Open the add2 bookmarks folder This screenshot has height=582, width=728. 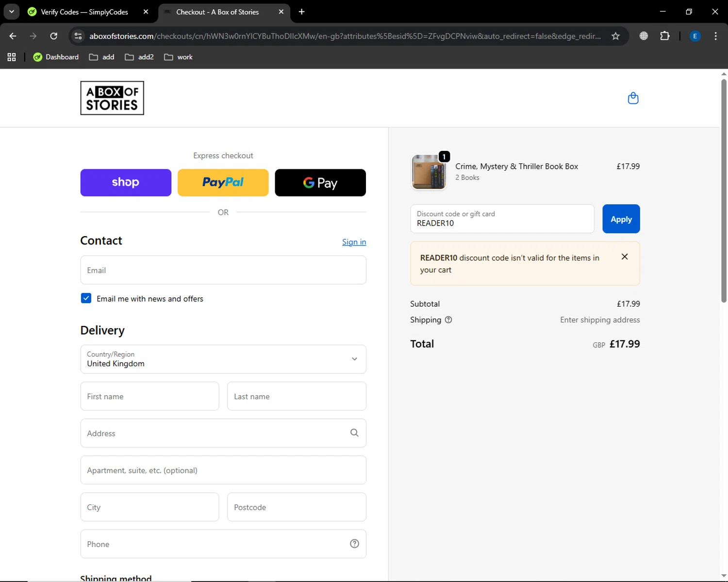(139, 57)
